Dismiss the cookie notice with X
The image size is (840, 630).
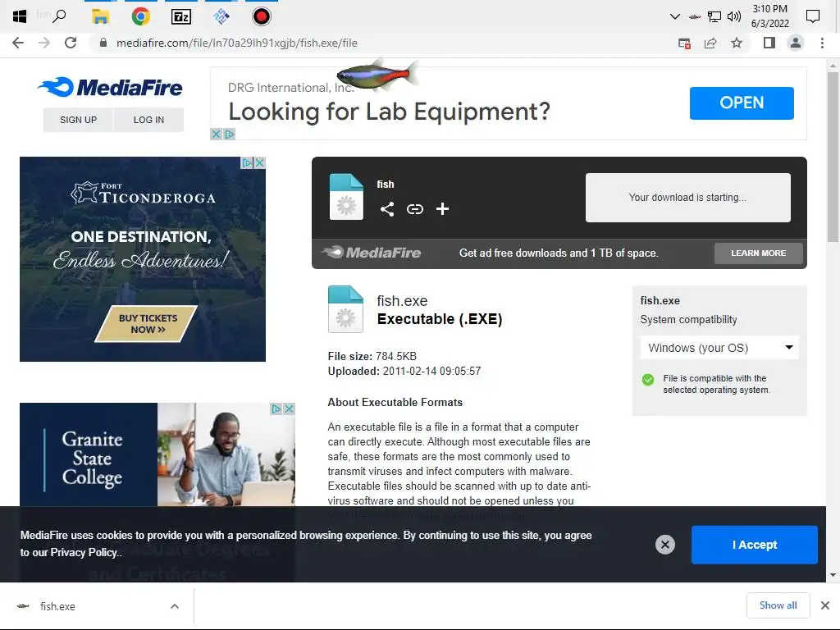664,545
